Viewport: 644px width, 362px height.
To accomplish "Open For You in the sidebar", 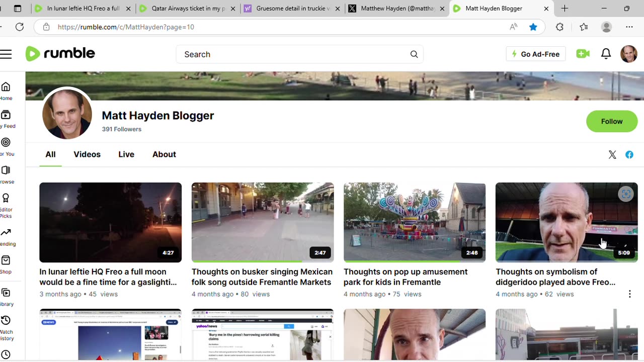I will (6, 147).
